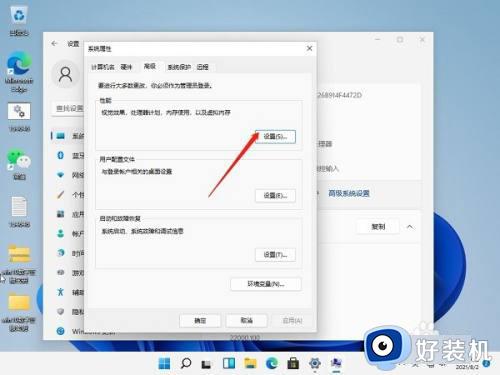Select the Apps icon in Settings sidebar

coord(60,214)
